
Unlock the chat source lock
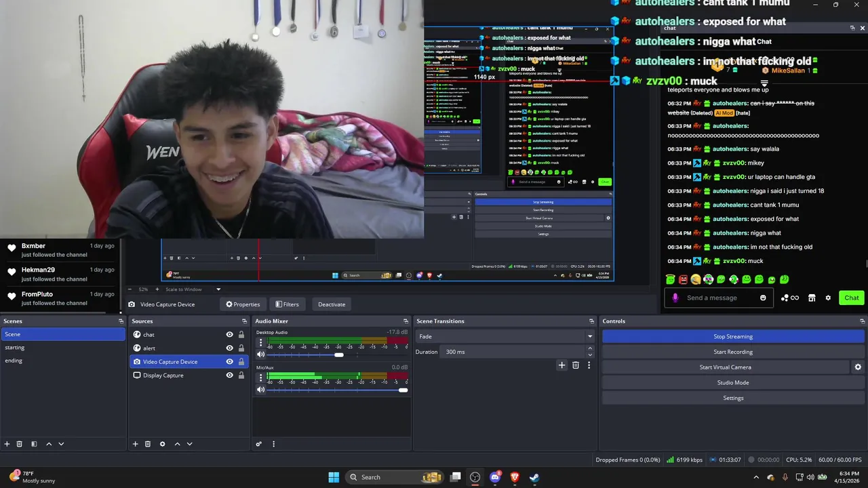click(x=241, y=335)
